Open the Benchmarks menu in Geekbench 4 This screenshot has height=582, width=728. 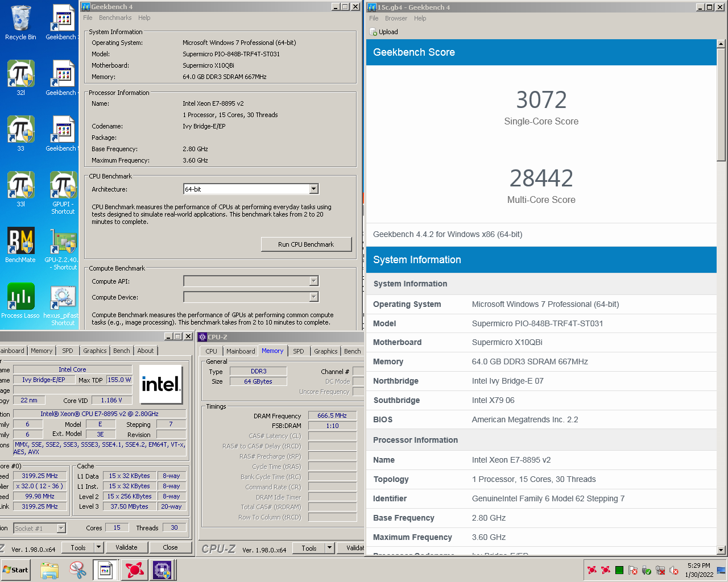point(115,18)
